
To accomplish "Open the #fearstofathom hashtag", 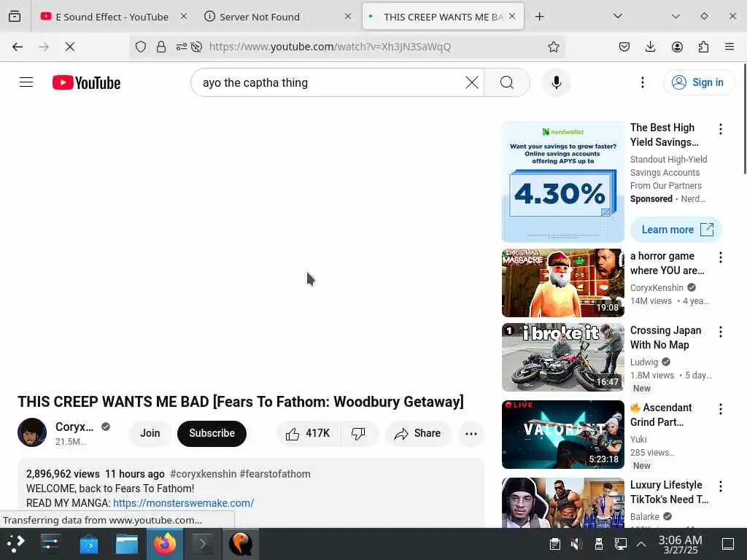I will tap(275, 474).
